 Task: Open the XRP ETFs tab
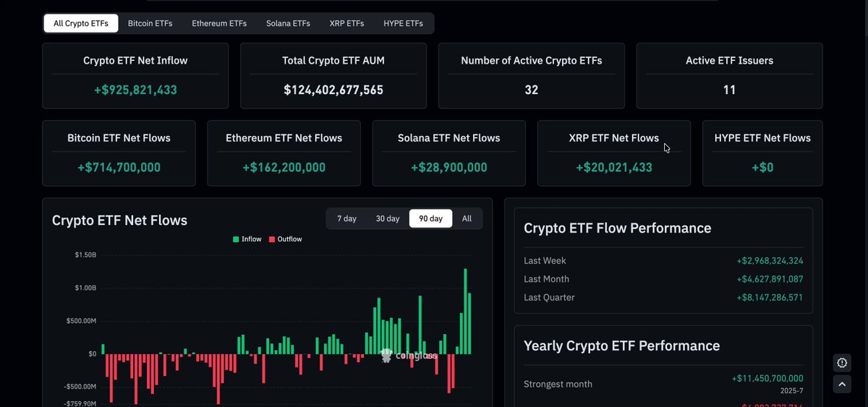(x=346, y=23)
